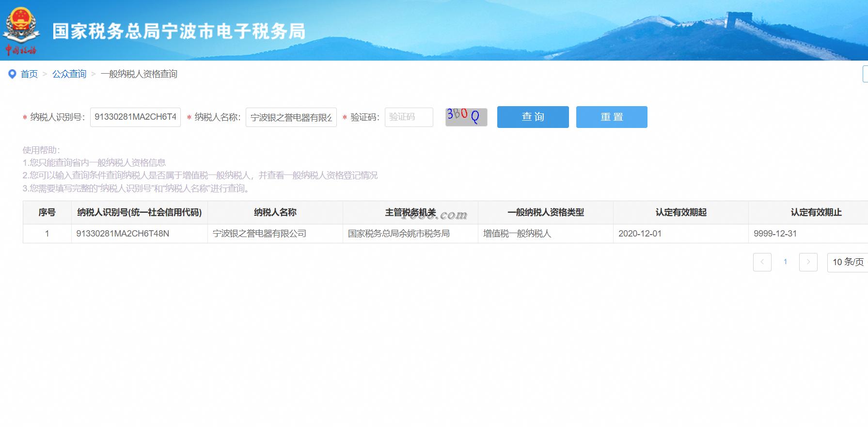Click 一般纳税人资格查询 breadcrumb text

pos(139,74)
